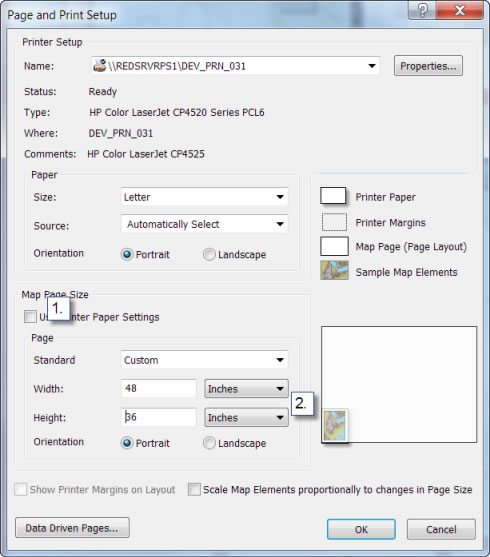Confirm settings with OK button

click(361, 529)
